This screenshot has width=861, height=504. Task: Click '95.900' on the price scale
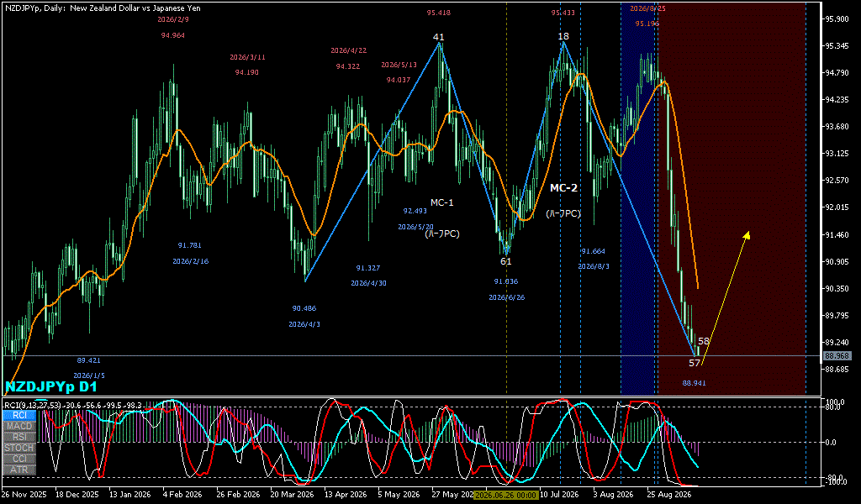click(x=837, y=19)
